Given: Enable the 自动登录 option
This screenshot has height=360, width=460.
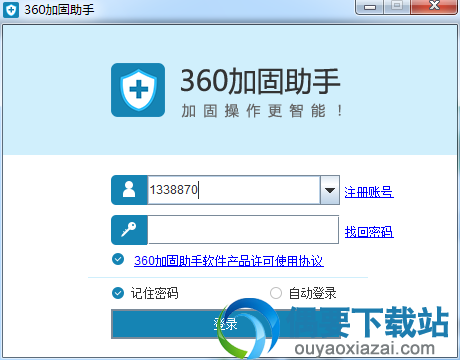Looking at the screenshot, I should tap(276, 293).
